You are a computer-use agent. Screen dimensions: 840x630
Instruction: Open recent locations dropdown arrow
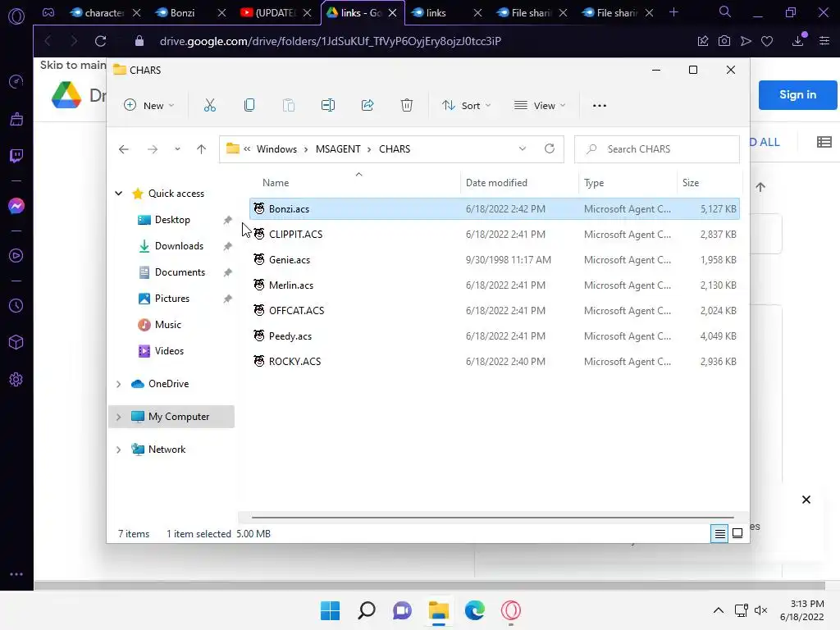tap(177, 149)
